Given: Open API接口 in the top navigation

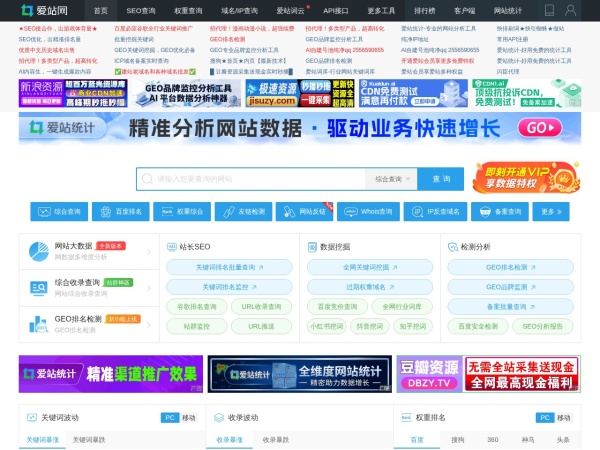Looking at the screenshot, I should pos(336,11).
